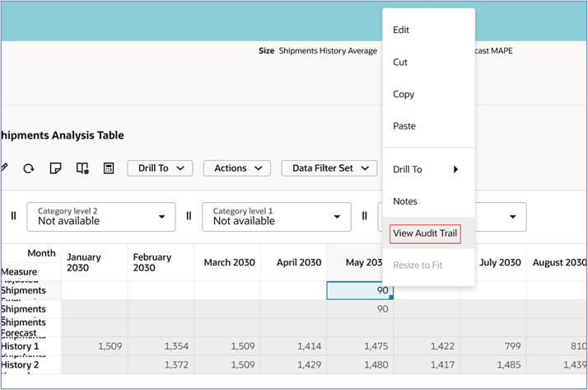This screenshot has height=390, width=588.
Task: Open the notes sticky icon
Action: pyautogui.click(x=55, y=168)
